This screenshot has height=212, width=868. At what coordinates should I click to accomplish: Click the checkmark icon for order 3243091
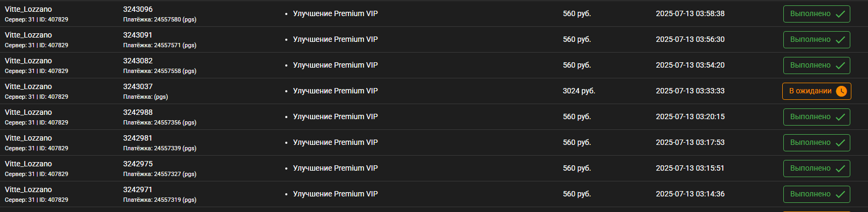[x=840, y=40]
